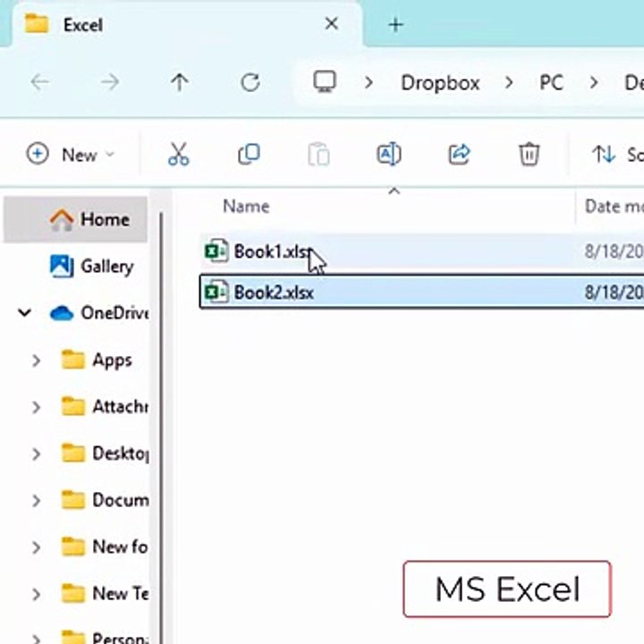Expand the Attachments folder node

[36, 408]
